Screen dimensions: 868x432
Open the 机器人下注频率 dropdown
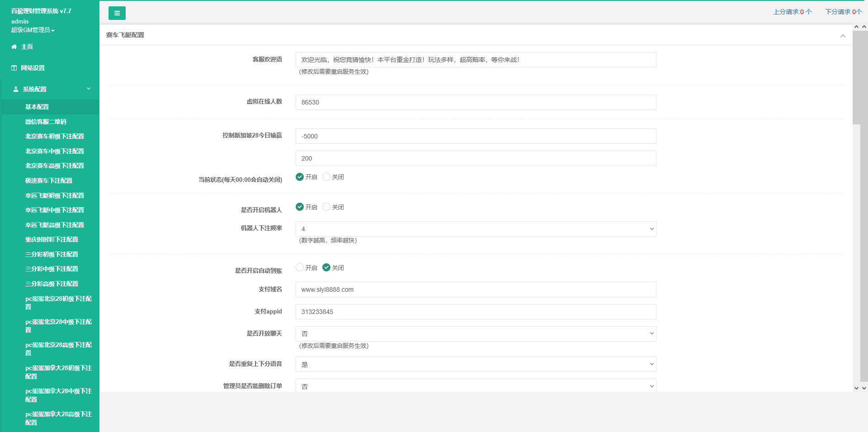click(x=476, y=229)
